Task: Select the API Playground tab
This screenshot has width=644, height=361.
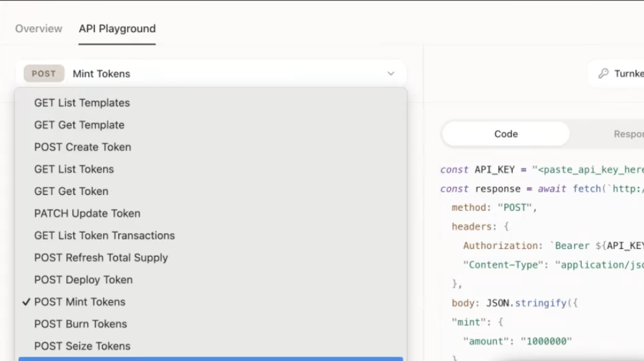Action: point(117,29)
